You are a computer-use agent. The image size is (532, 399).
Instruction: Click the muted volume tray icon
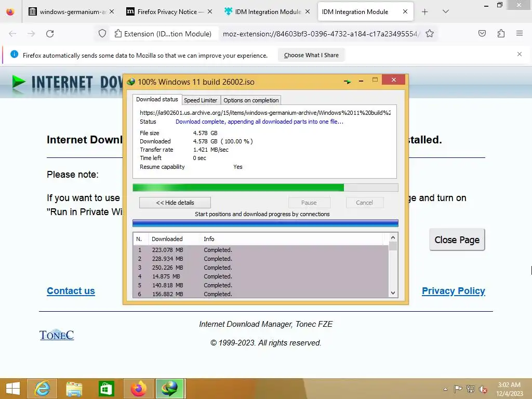(483, 389)
